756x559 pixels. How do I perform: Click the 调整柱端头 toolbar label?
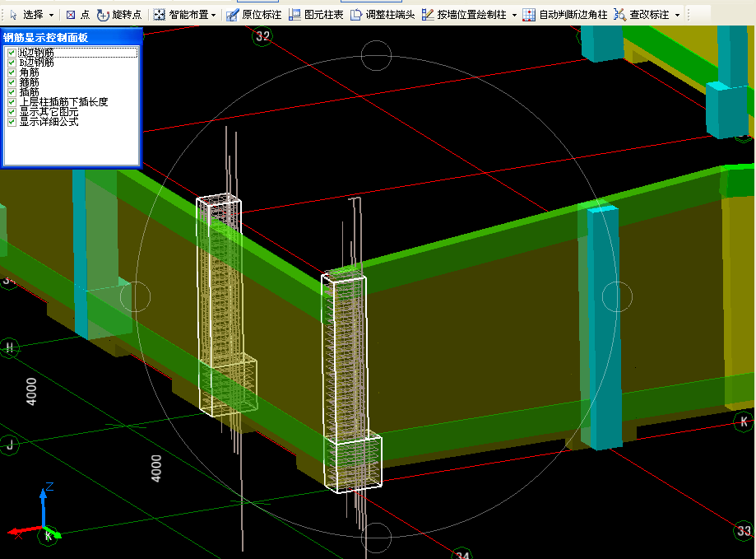(390, 15)
